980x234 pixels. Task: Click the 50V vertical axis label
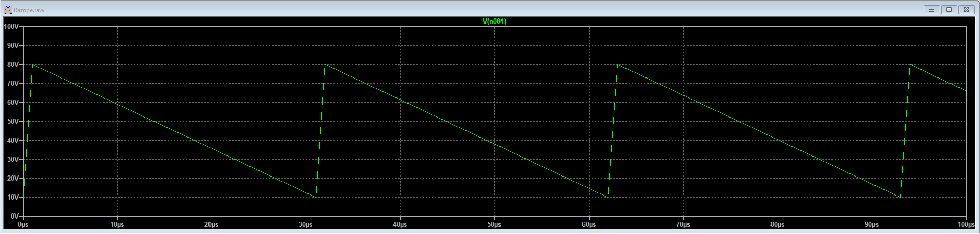coord(13,122)
